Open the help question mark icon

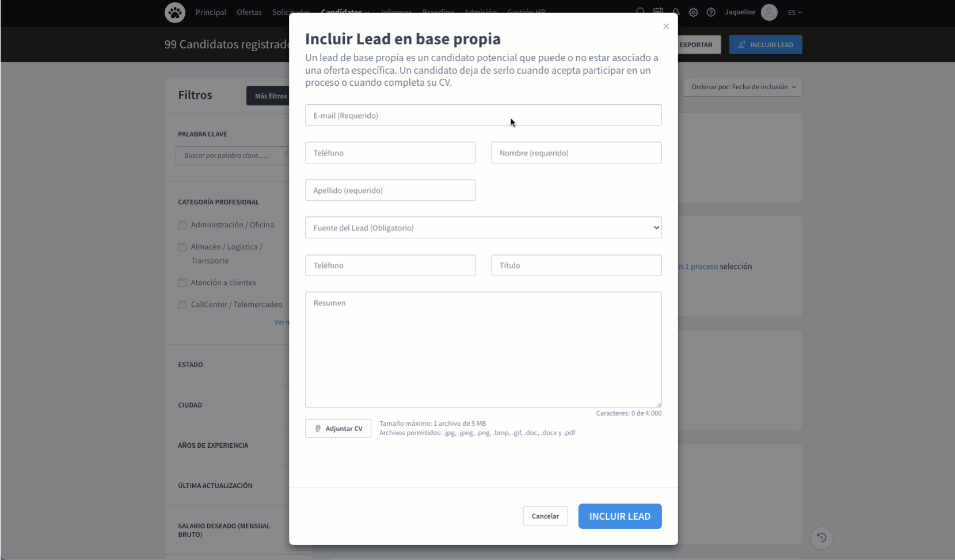pos(711,12)
